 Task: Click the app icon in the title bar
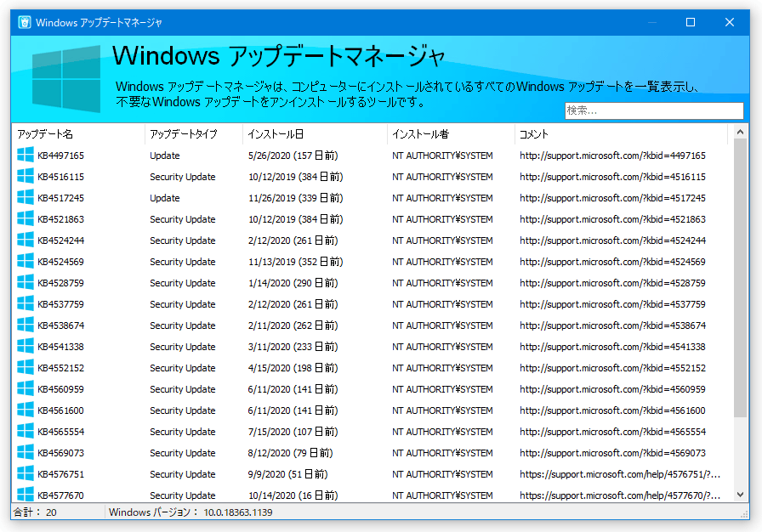25,22
